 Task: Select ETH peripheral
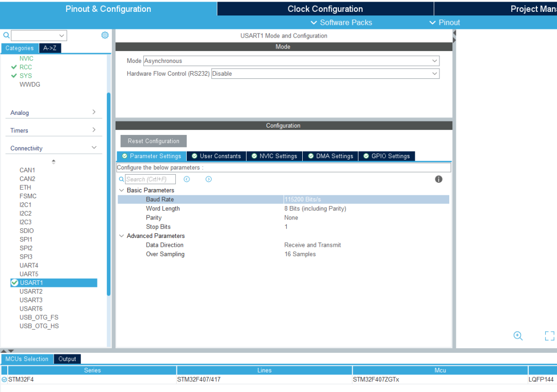point(25,188)
